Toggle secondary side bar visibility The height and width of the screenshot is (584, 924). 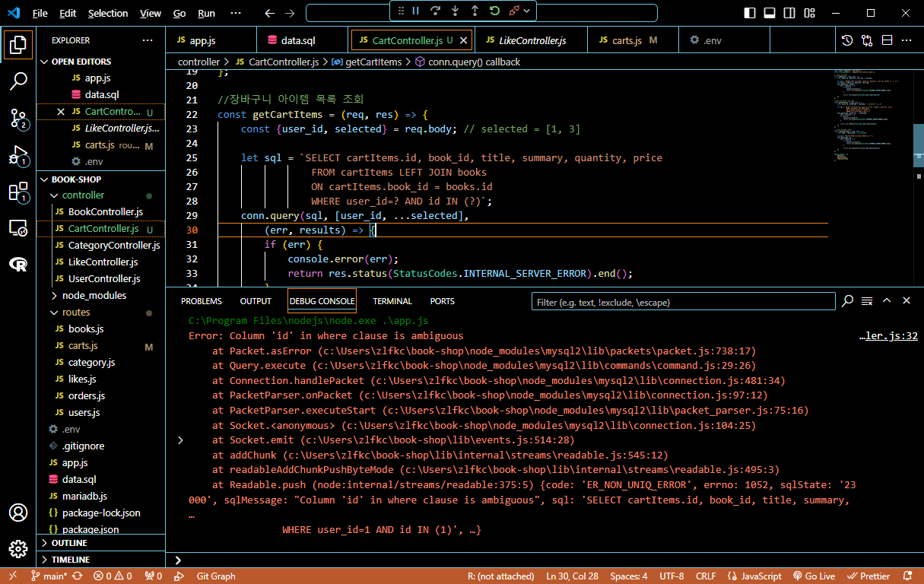click(x=788, y=13)
